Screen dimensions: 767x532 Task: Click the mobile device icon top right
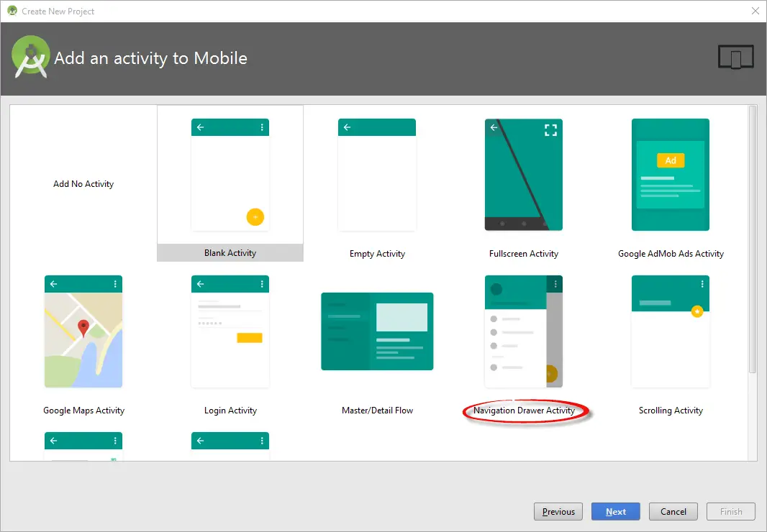735,58
